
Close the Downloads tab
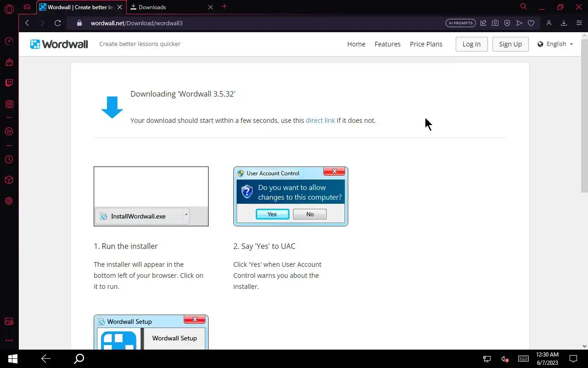tap(210, 7)
